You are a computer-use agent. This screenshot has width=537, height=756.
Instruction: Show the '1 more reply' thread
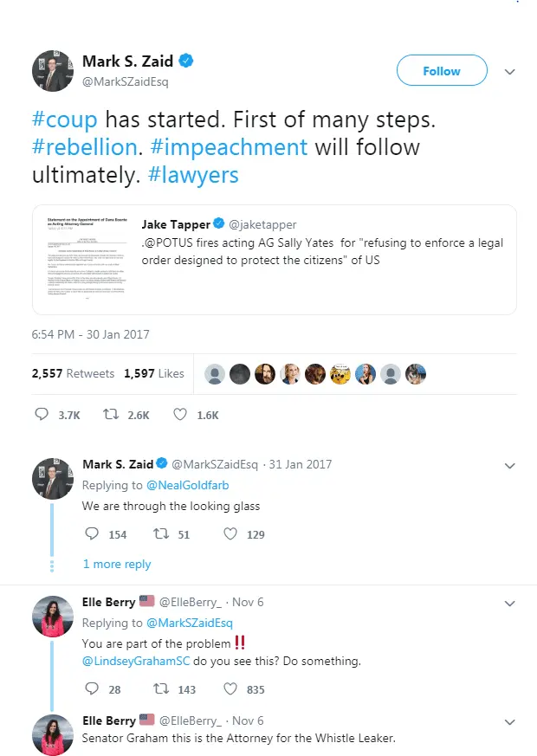tap(117, 564)
